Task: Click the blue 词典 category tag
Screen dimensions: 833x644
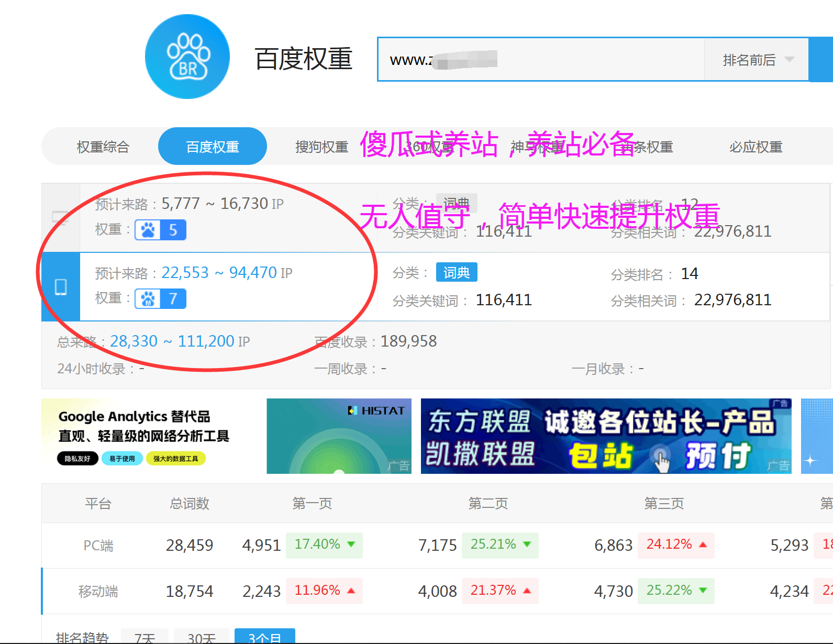Action: [x=456, y=273]
